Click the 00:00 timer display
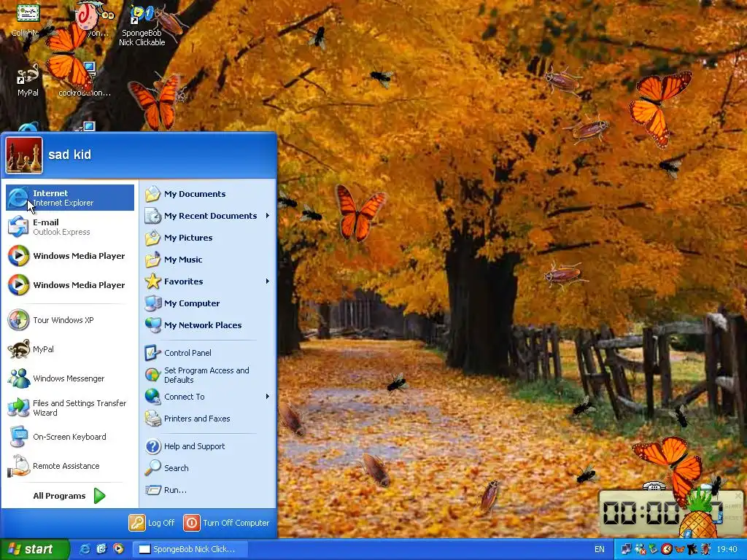 642,513
